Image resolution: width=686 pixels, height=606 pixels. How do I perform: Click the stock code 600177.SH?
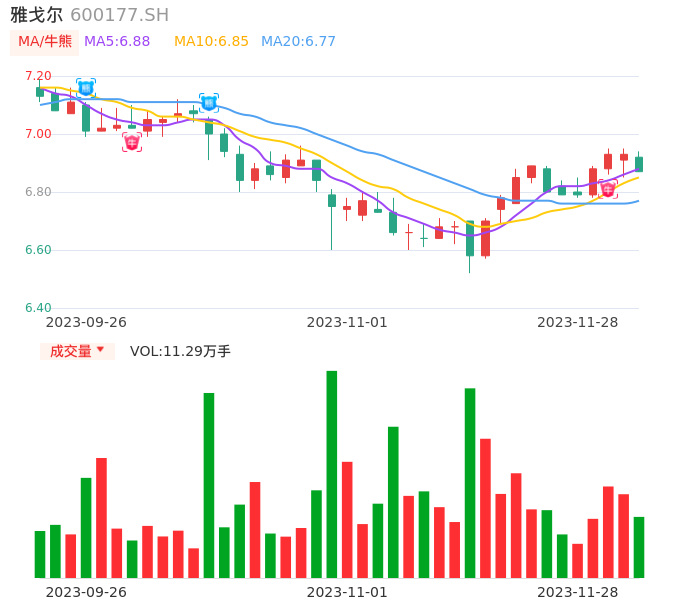pos(119,15)
